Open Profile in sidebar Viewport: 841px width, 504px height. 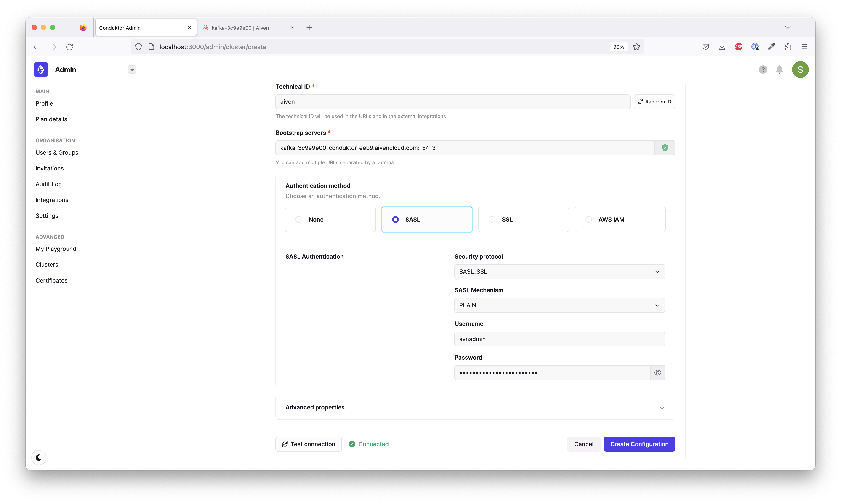pos(44,103)
